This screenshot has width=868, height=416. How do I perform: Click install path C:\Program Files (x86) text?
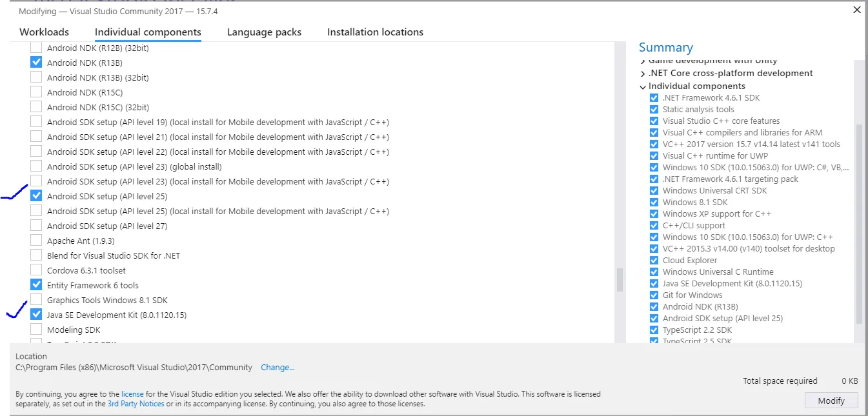[134, 368]
